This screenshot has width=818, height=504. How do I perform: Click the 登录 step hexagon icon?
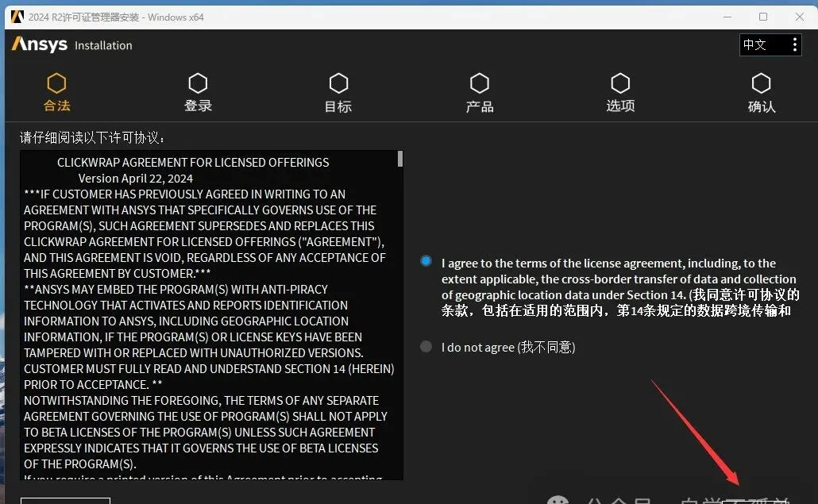pyautogui.click(x=198, y=83)
